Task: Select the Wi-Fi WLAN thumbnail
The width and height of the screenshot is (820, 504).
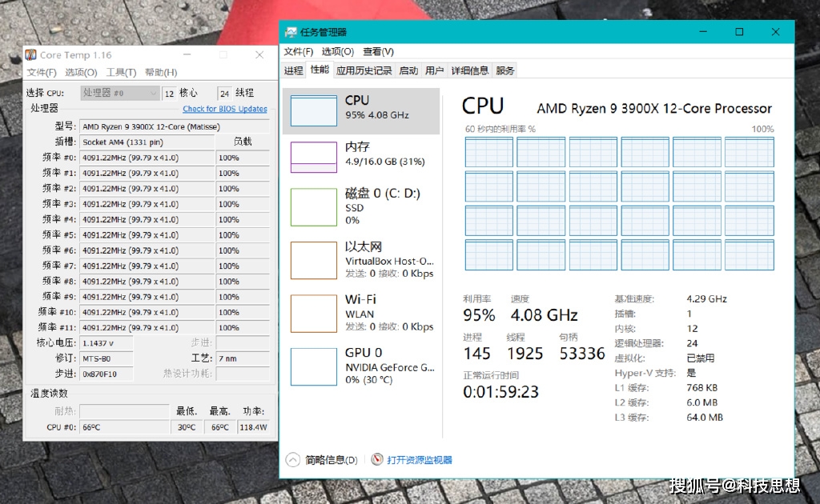Action: [314, 314]
